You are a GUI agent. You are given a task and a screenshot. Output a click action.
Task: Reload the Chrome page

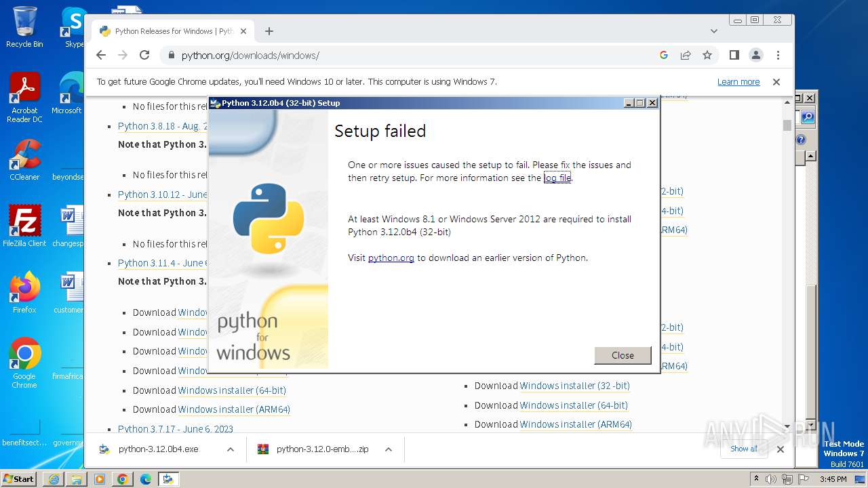[144, 55]
